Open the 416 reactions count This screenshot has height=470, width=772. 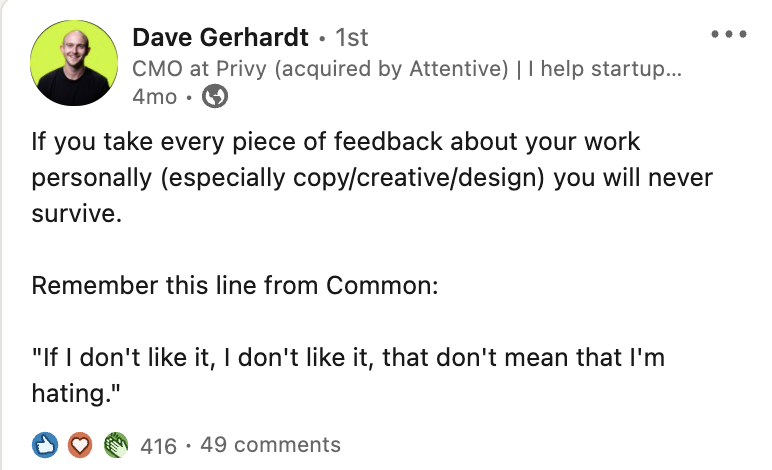[x=159, y=445]
